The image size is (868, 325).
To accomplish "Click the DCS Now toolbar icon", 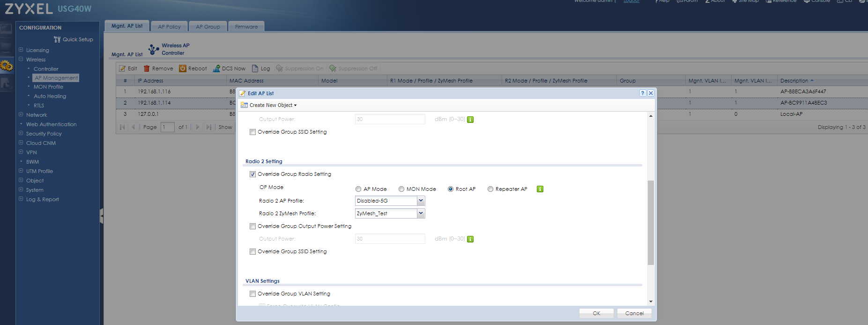I will click(x=216, y=68).
